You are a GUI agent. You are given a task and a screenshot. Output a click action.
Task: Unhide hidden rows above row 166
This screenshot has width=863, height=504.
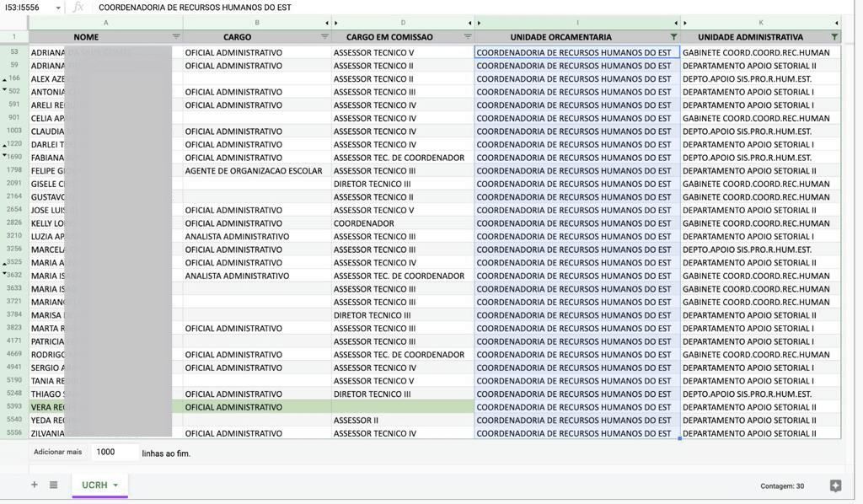coord(4,76)
